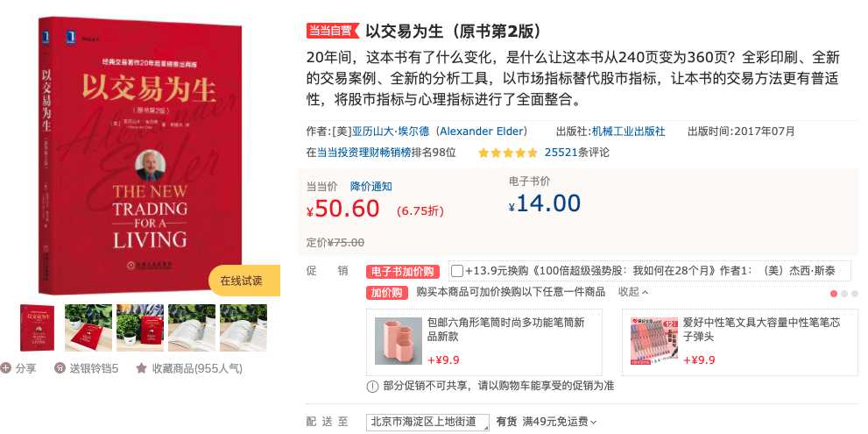Click the 当当自营 red badge
The height and width of the screenshot is (434, 868).
333,31
